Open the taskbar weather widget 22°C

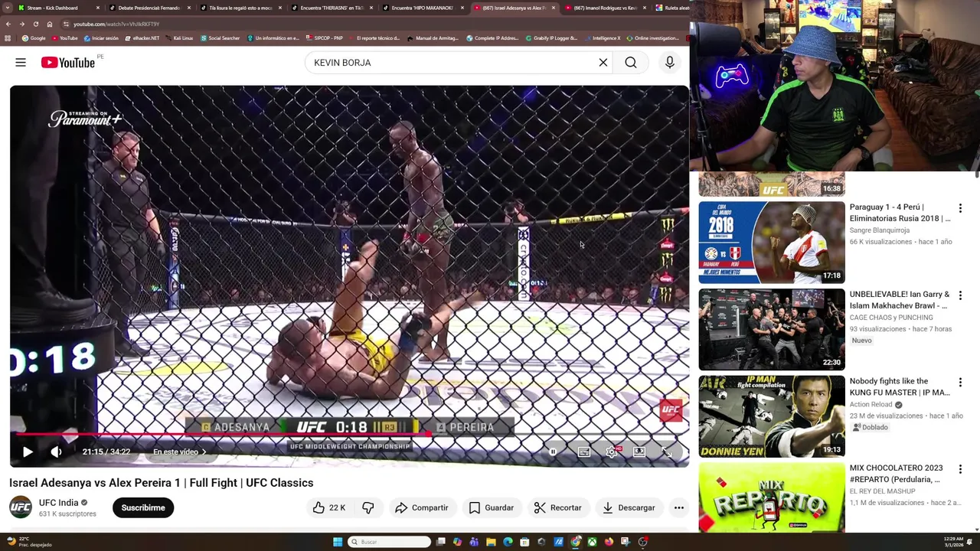coord(29,542)
